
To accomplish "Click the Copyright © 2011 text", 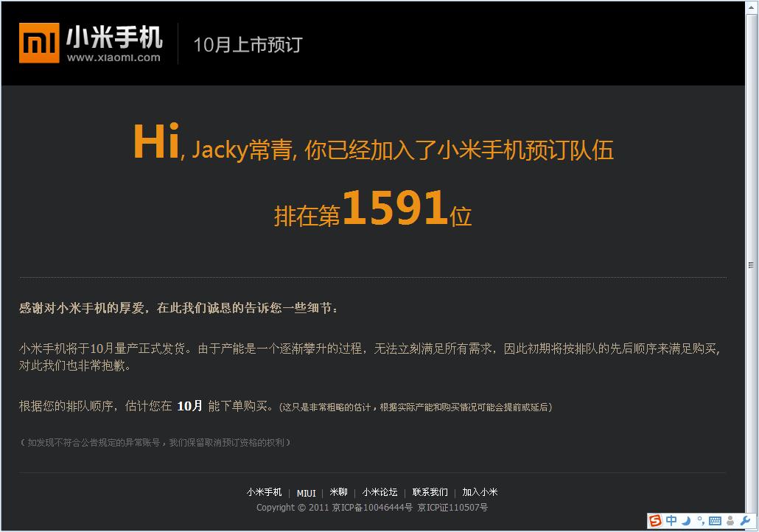I will pyautogui.click(x=293, y=507).
